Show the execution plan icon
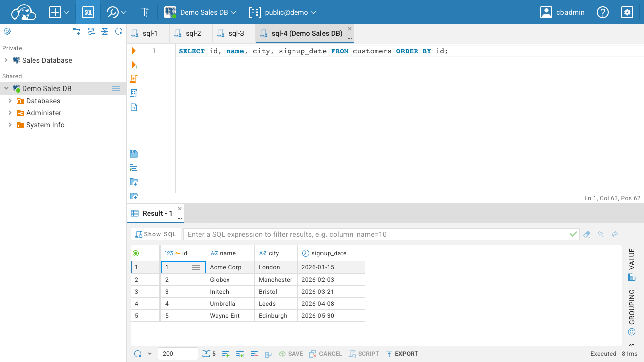The height and width of the screenshot is (362, 644). click(x=134, y=93)
